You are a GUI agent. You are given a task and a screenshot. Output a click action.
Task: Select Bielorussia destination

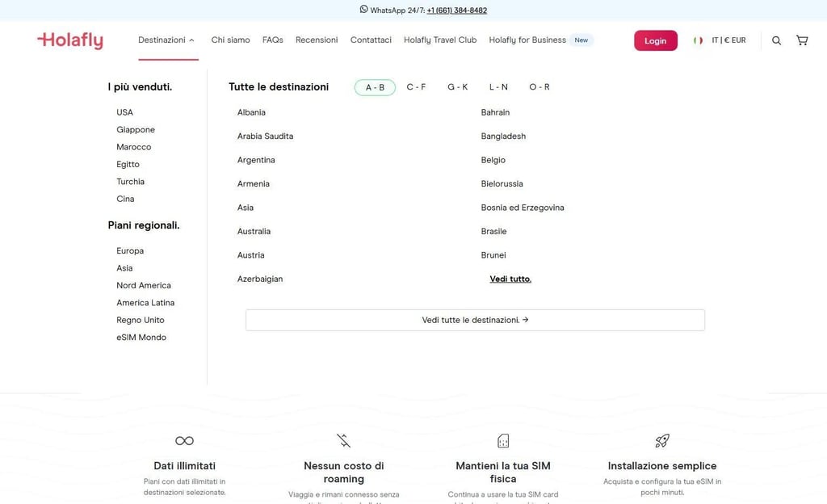[502, 184]
